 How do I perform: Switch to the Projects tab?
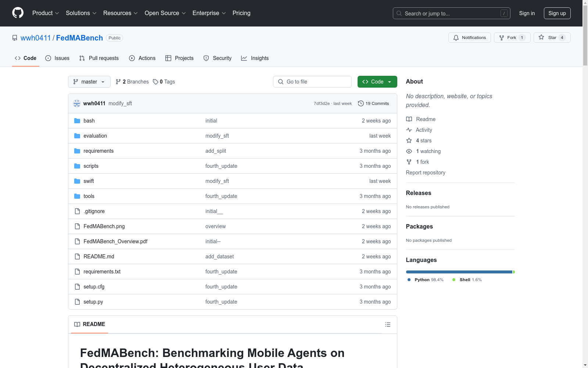point(179,58)
